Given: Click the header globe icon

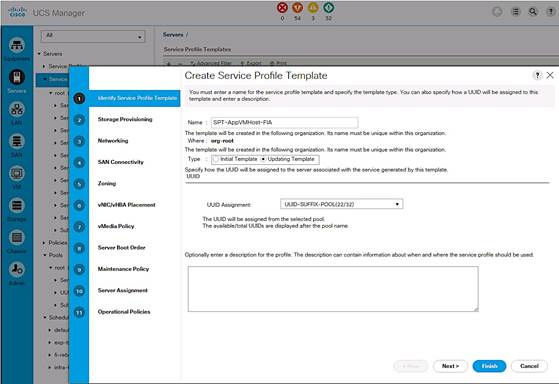Looking at the screenshot, I should (x=497, y=12).
